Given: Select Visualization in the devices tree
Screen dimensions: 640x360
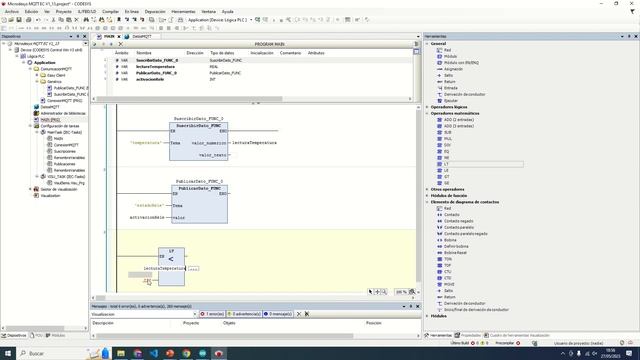Looking at the screenshot, I should 50,196.
